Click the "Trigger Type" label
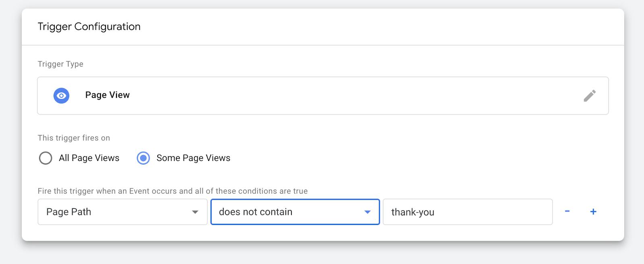This screenshot has height=264, width=644. pos(60,64)
